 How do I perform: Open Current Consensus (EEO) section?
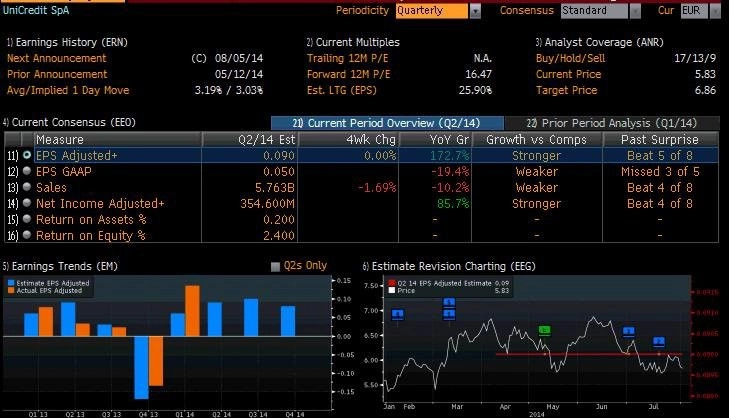69,122
